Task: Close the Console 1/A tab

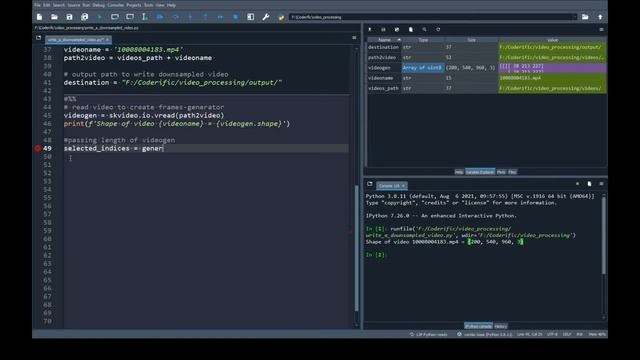Action: (403, 186)
